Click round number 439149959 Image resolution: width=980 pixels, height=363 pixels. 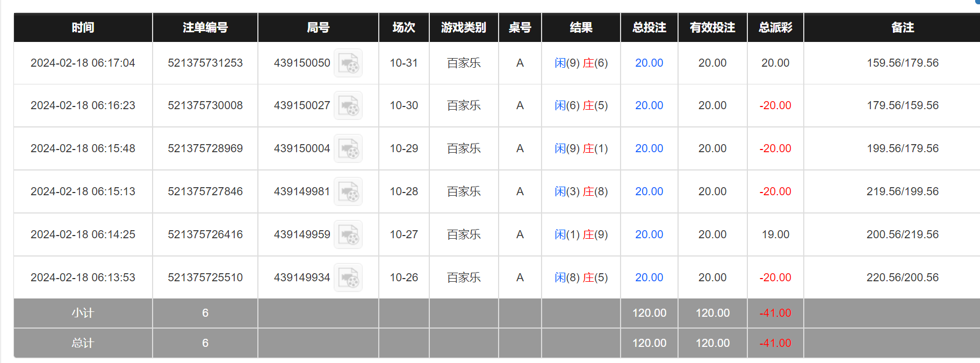click(x=302, y=234)
